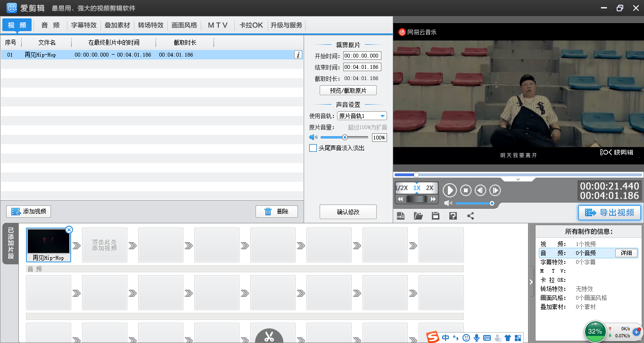Open the Sogou soft keyboard
The height and width of the screenshot is (343, 644).
[x=487, y=337]
